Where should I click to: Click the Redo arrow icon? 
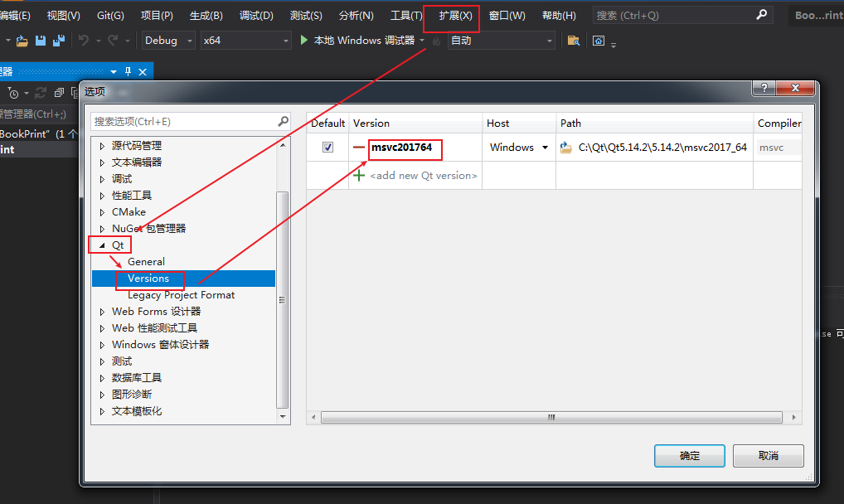pos(113,40)
